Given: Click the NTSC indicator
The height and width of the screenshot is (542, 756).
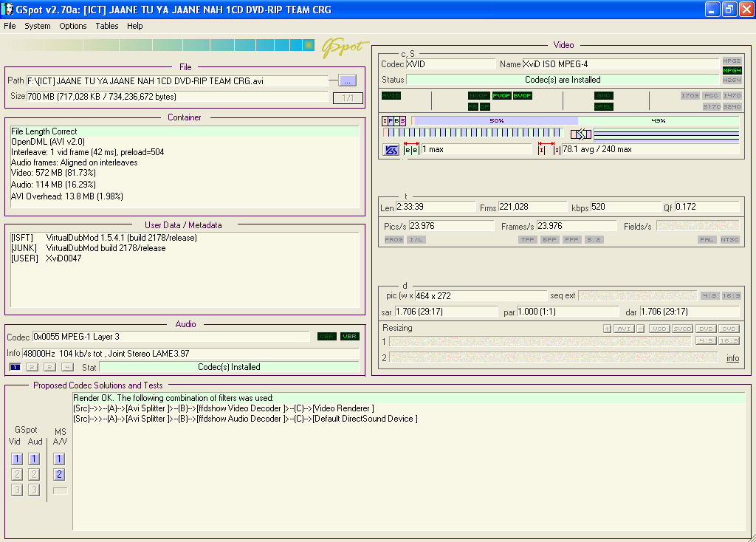Looking at the screenshot, I should coord(729,240).
